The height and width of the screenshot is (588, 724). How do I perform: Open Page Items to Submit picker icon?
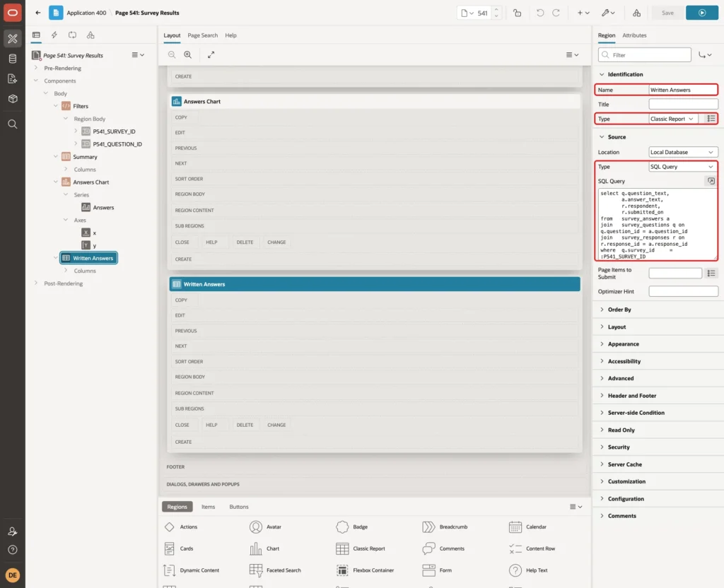click(711, 274)
